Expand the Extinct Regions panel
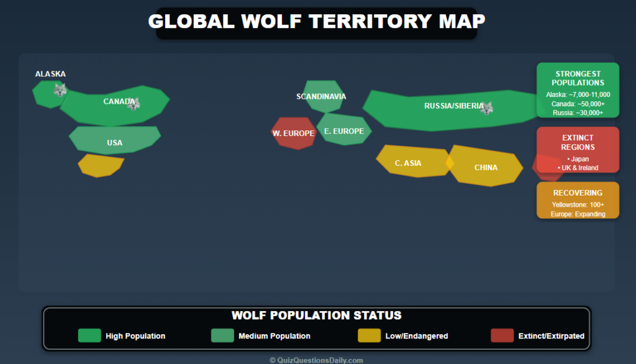The height and width of the screenshot is (364, 636). coord(577,149)
